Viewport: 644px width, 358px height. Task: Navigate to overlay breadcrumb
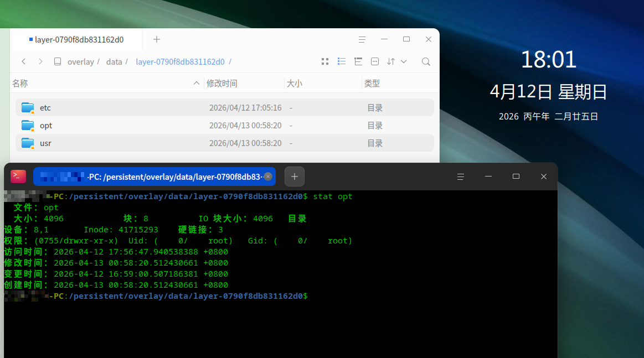(x=80, y=61)
